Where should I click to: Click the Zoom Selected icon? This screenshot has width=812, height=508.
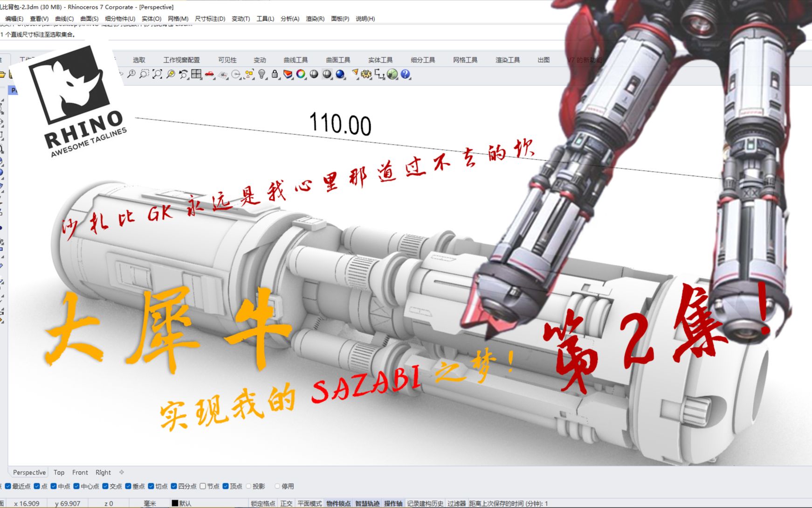pos(171,74)
